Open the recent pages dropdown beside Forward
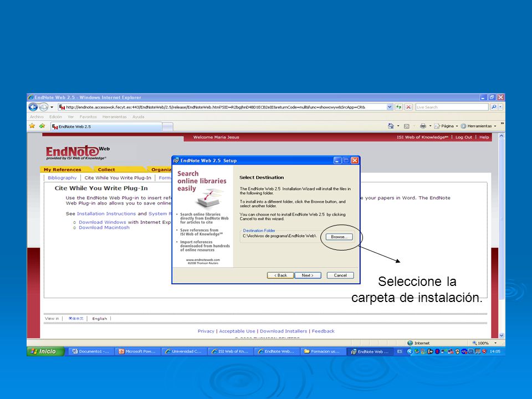 coord(52,107)
